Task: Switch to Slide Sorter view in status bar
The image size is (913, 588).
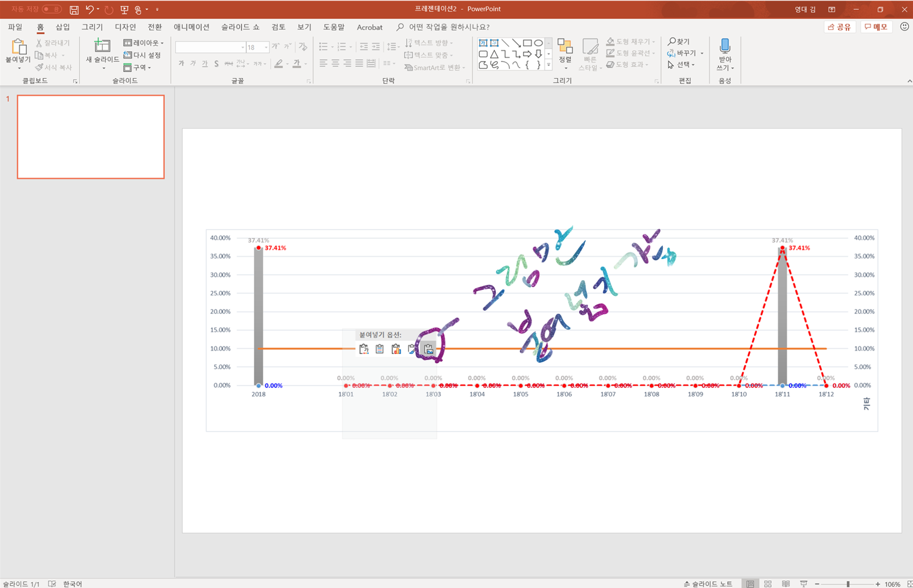Action: click(767, 584)
